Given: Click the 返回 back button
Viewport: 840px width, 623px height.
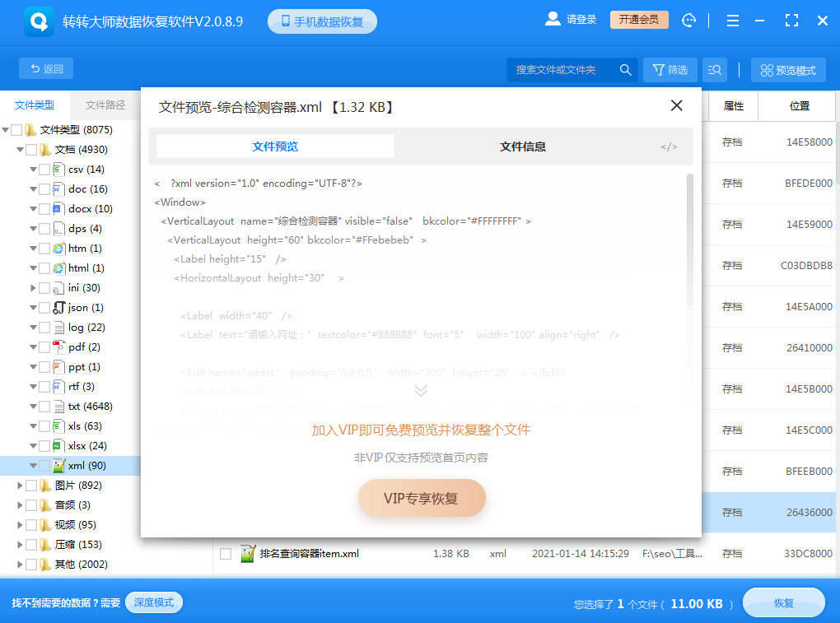Looking at the screenshot, I should pyautogui.click(x=46, y=68).
